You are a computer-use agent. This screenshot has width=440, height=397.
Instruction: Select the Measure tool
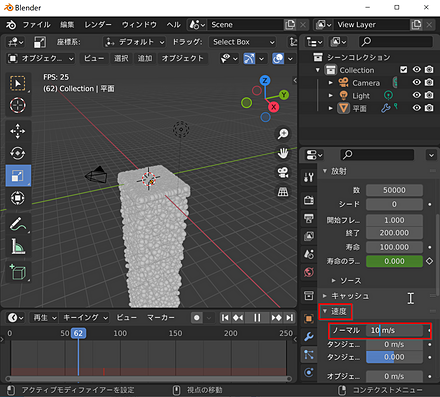(x=18, y=246)
